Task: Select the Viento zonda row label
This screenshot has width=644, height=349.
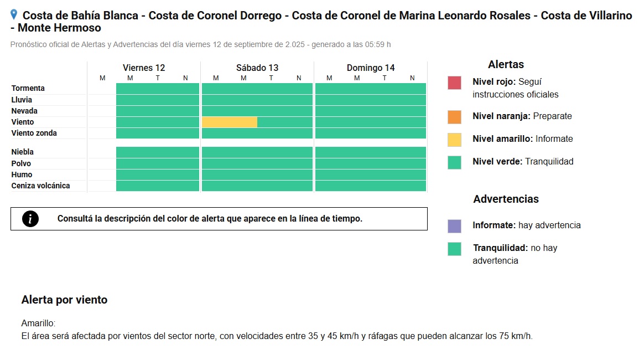Action: (34, 133)
